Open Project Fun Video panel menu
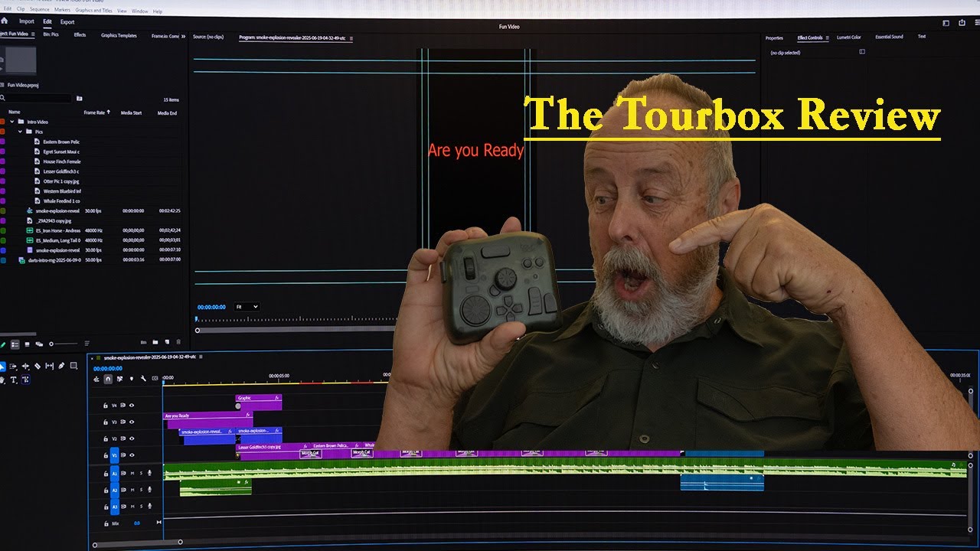 (x=33, y=34)
